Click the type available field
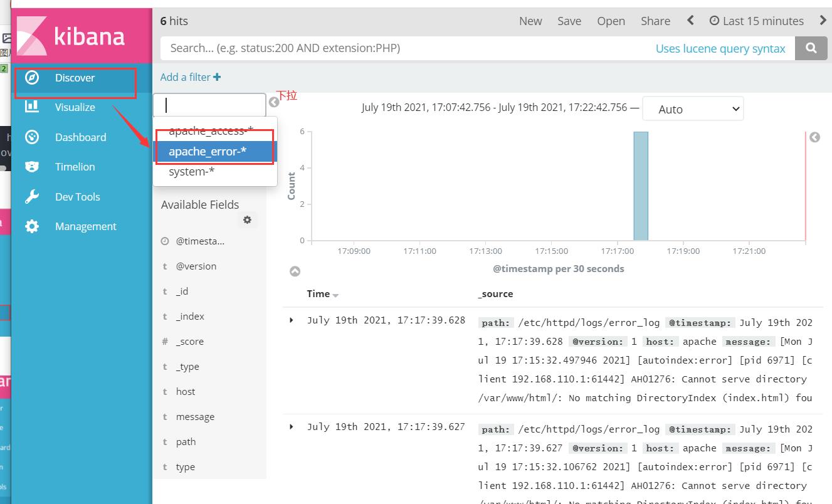Viewport: 832px width, 504px height. 186,467
